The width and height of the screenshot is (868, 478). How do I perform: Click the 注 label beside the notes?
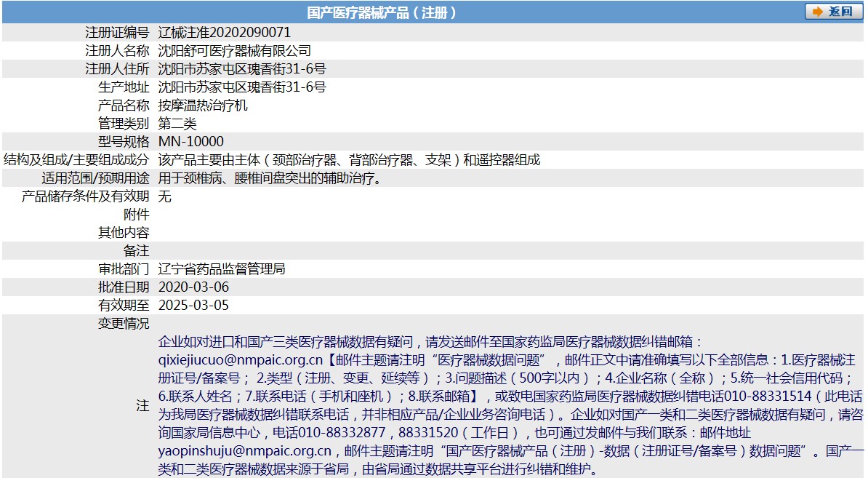click(x=142, y=406)
